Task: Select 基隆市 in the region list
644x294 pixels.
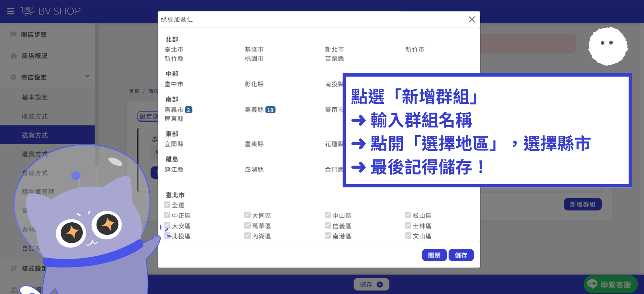Action: pyautogui.click(x=254, y=50)
